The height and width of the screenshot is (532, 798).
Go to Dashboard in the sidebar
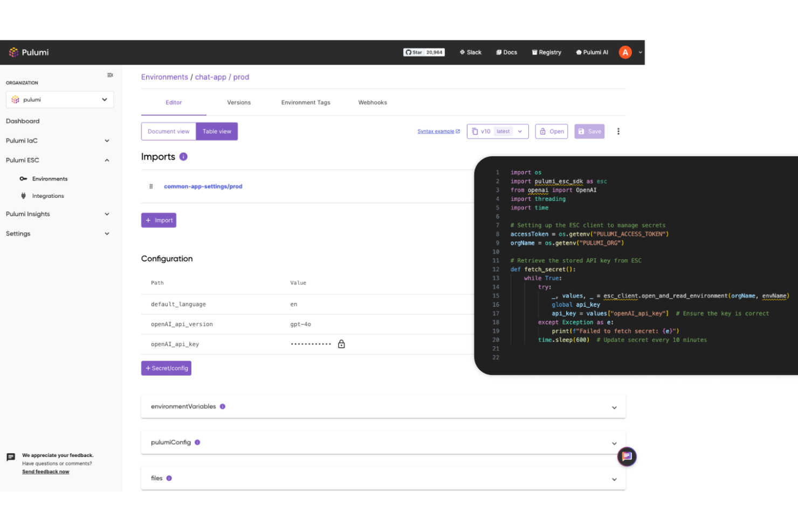[x=23, y=121]
